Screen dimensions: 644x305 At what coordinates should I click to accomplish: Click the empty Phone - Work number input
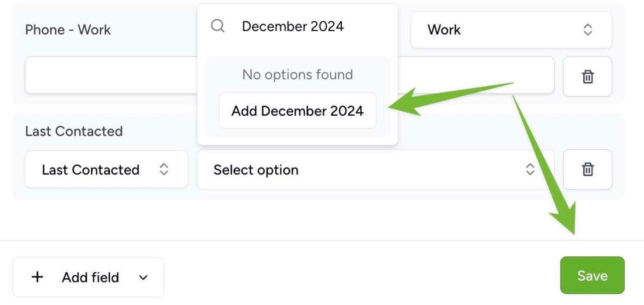tap(111, 75)
